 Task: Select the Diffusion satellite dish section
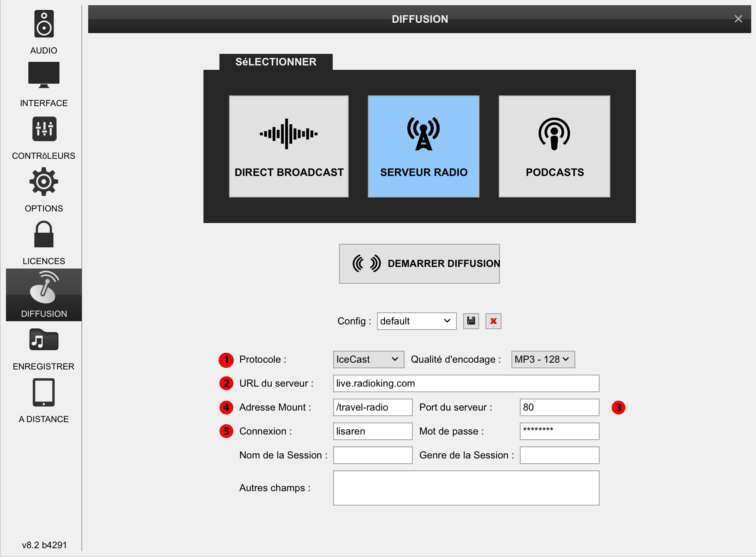(44, 295)
